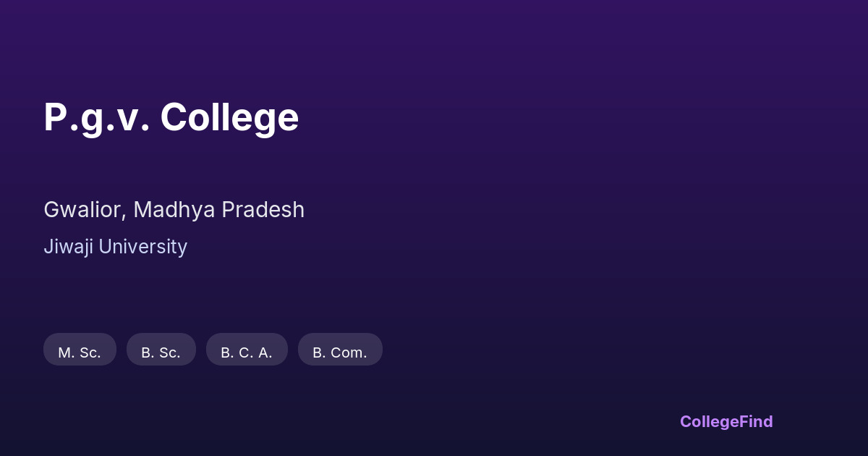Open the Gwalior, Madhya Pradesh location line
The image size is (868, 456).
tap(174, 210)
